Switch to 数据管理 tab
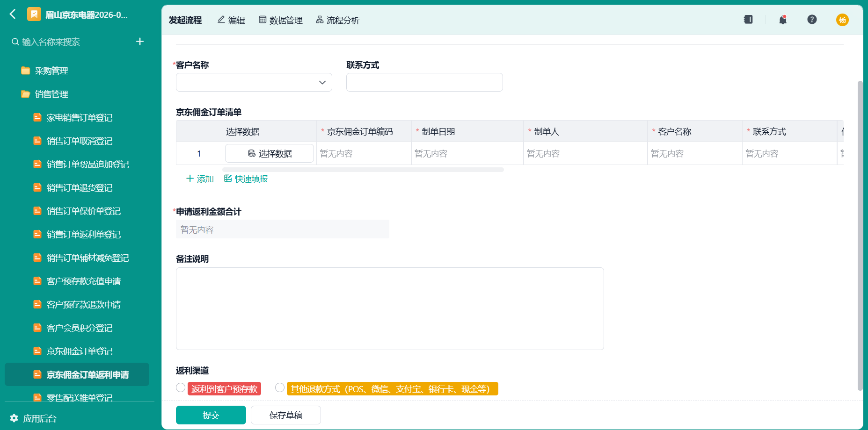 click(x=281, y=20)
